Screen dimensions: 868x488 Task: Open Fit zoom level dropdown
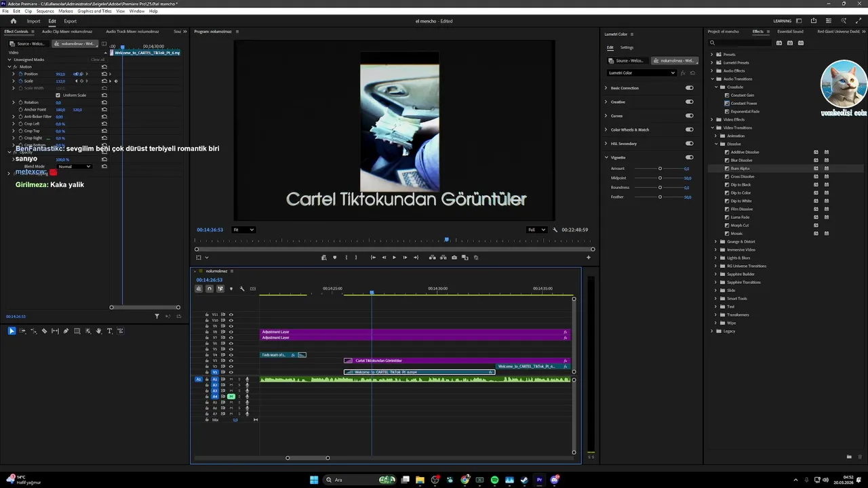(x=243, y=230)
